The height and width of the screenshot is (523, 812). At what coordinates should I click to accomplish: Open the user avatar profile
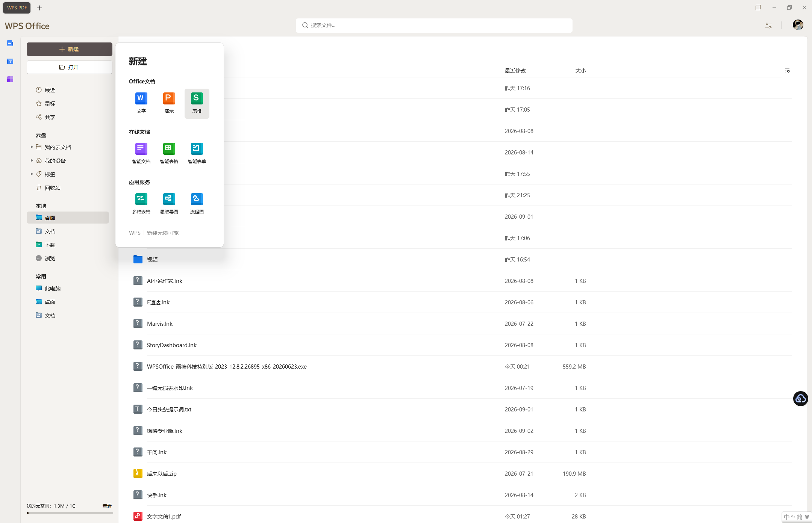(798, 25)
